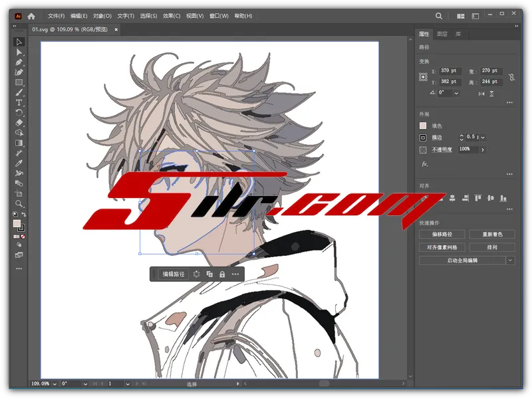Open the workspace switcher icon

[x=475, y=16]
